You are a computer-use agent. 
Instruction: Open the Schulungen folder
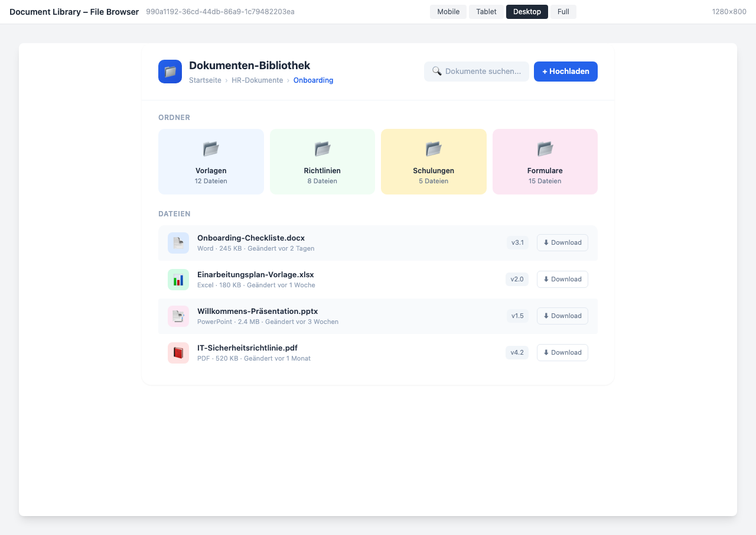click(434, 161)
